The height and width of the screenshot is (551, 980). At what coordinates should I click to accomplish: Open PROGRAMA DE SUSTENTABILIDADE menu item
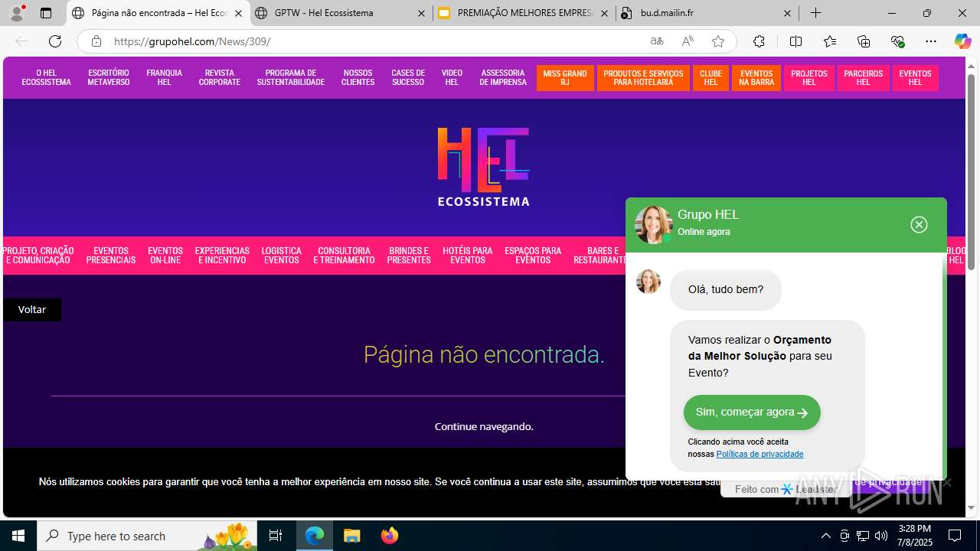pyautogui.click(x=291, y=78)
